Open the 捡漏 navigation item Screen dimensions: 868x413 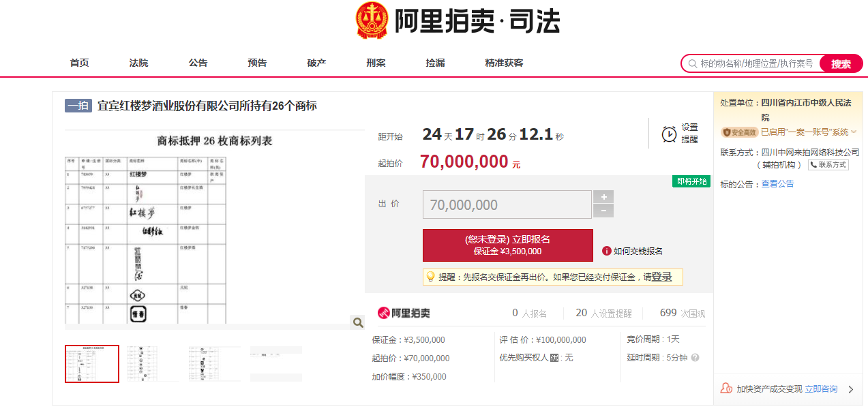tap(435, 63)
